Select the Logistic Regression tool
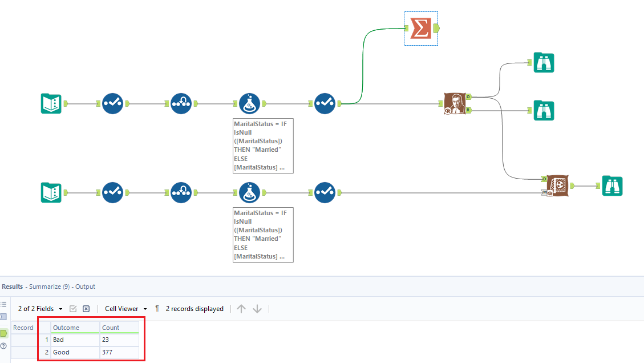Viewport: 644px width, 363px height. [456, 103]
